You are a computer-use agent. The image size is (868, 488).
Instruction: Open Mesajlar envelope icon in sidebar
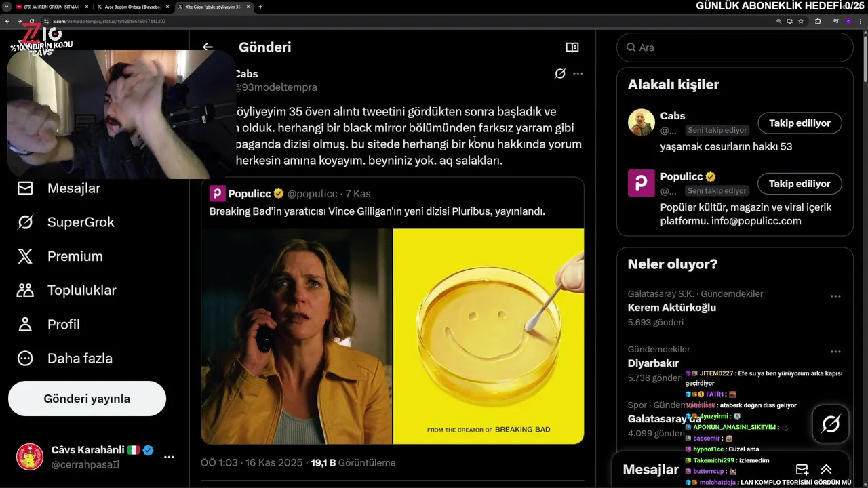click(x=25, y=188)
